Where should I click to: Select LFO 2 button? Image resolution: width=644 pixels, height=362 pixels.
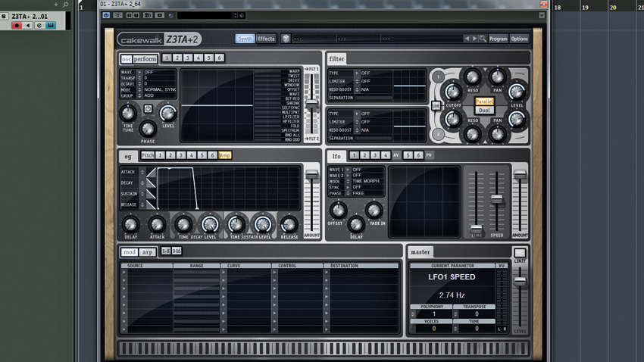pos(364,155)
